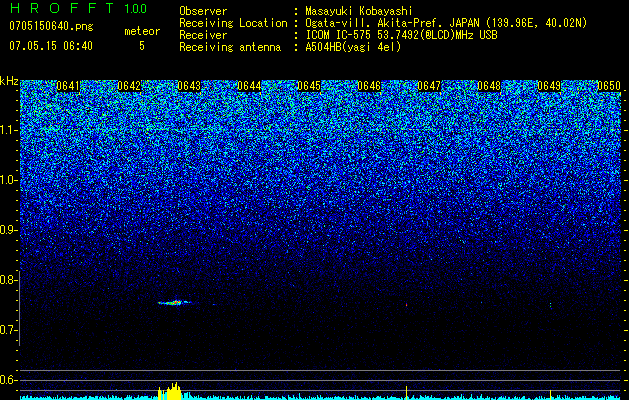The image size is (629, 400).
Task: Click the 0648 time marker
Action: [x=489, y=86]
